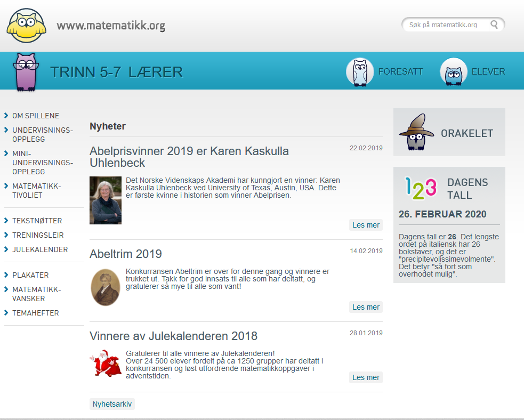This screenshot has height=420, width=524.
Task: Expand the TEMAHEFTER sidebar arrow
Action: pyautogui.click(x=5, y=313)
